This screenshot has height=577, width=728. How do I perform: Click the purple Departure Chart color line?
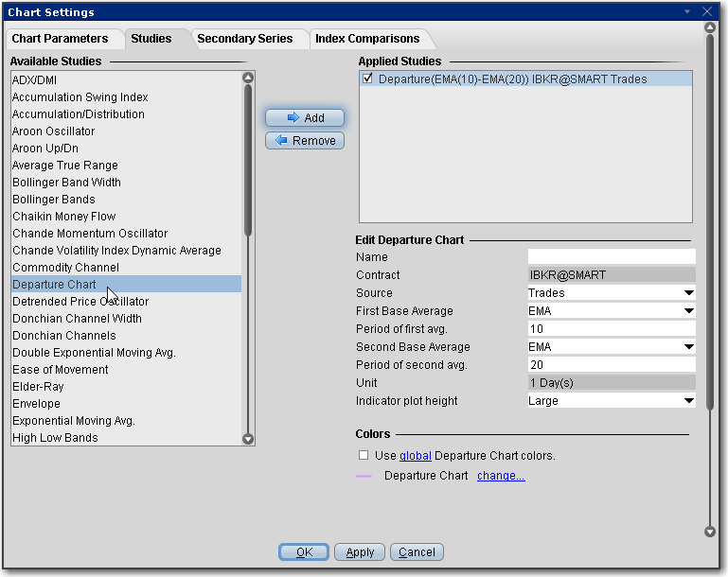[x=364, y=476]
